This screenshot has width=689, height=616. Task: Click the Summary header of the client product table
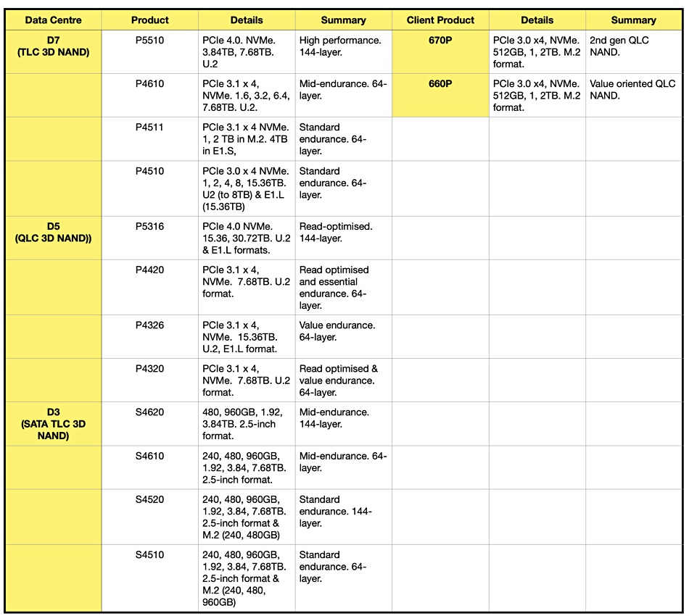pos(634,20)
